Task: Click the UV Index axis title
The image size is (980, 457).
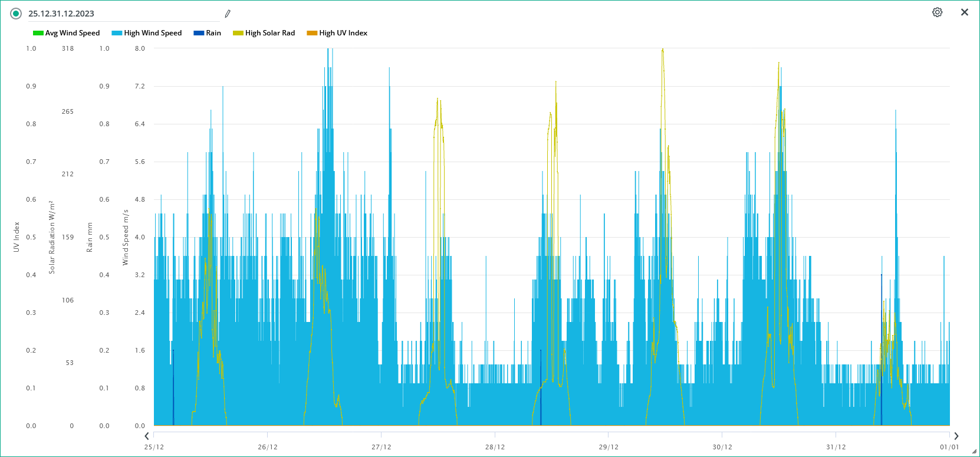Action: coord(17,237)
